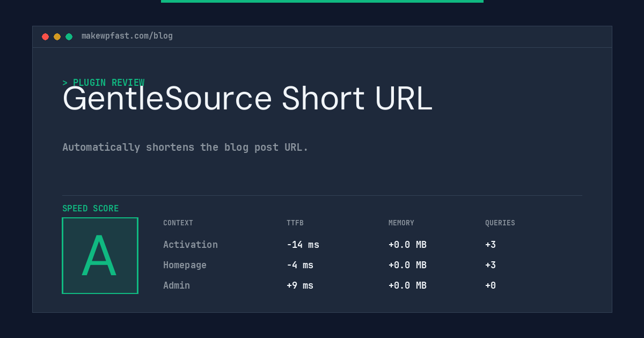Click the Homepage TTFB value -4 ms
Viewport: 644px width, 338px height.
pyautogui.click(x=300, y=265)
